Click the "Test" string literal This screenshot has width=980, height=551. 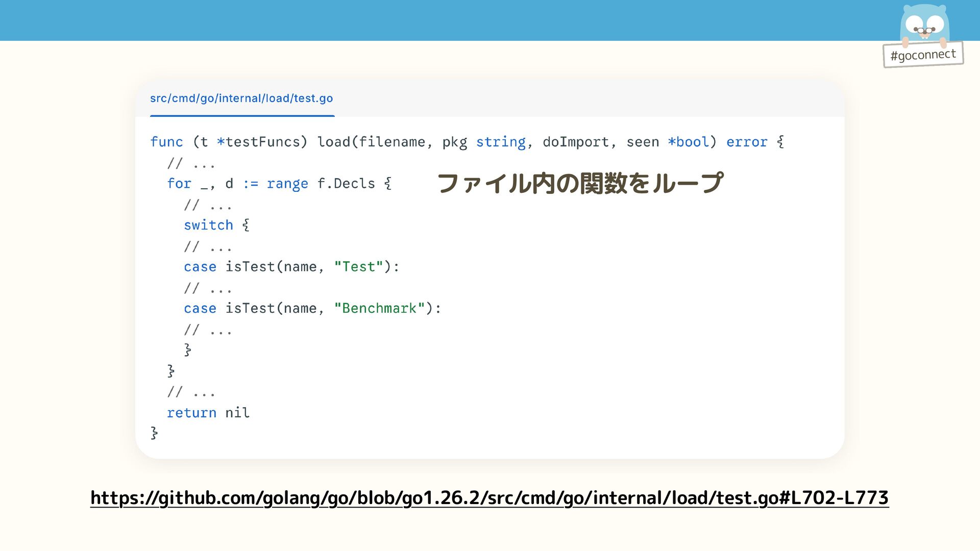(x=358, y=267)
